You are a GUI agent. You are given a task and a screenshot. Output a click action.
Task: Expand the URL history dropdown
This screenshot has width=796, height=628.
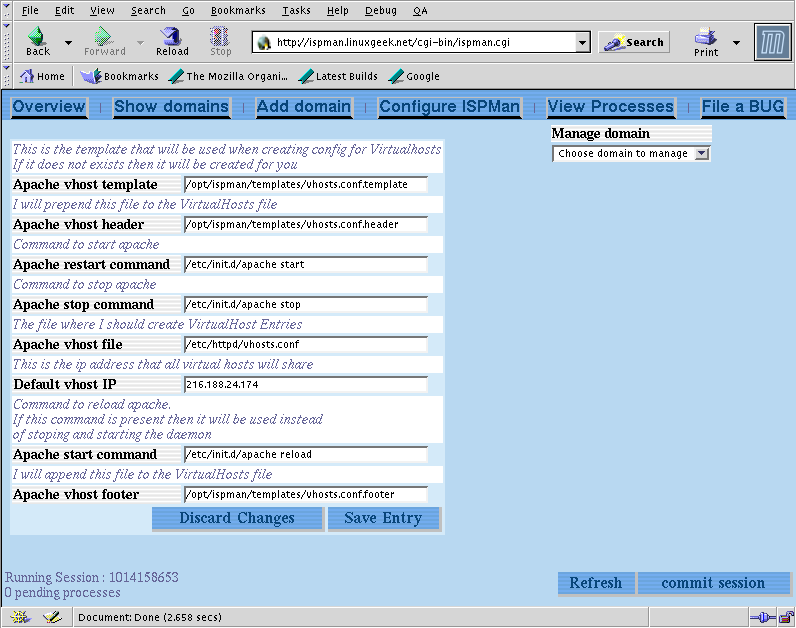click(583, 42)
